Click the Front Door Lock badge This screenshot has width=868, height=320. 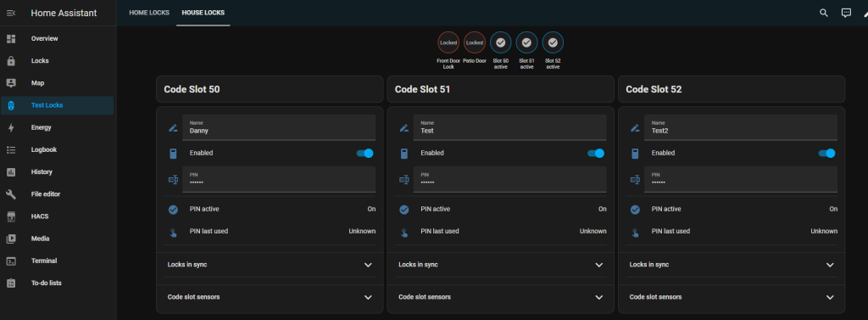[x=448, y=42]
